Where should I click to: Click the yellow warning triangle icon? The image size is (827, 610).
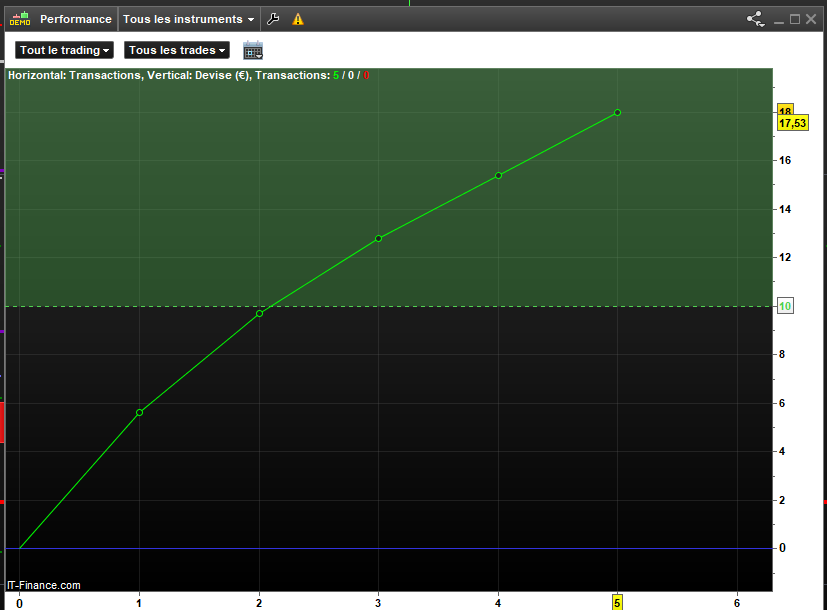tap(298, 20)
